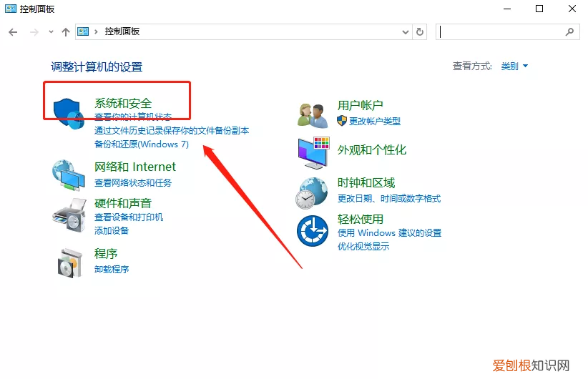Image resolution: width=588 pixels, height=379 pixels.
Task: Open 轻松使用 category link
Action: tap(360, 219)
